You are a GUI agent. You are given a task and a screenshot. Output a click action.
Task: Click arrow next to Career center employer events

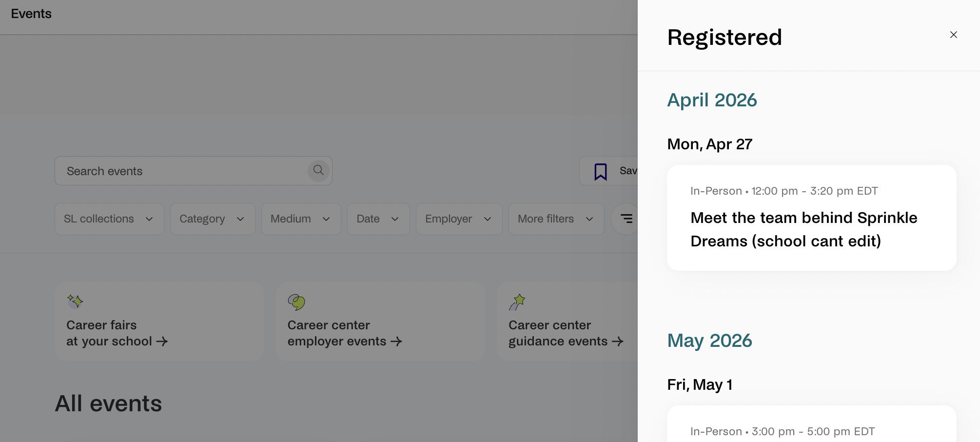coord(396,342)
